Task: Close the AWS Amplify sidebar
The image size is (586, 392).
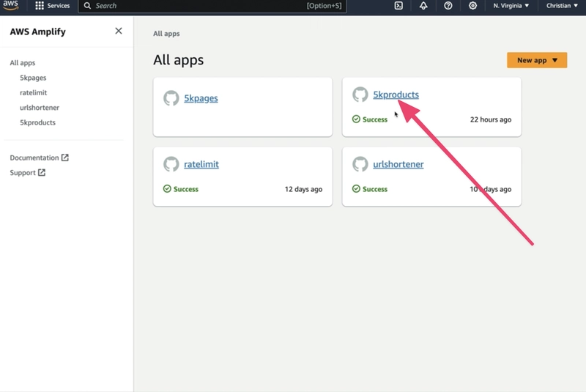Action: (119, 31)
